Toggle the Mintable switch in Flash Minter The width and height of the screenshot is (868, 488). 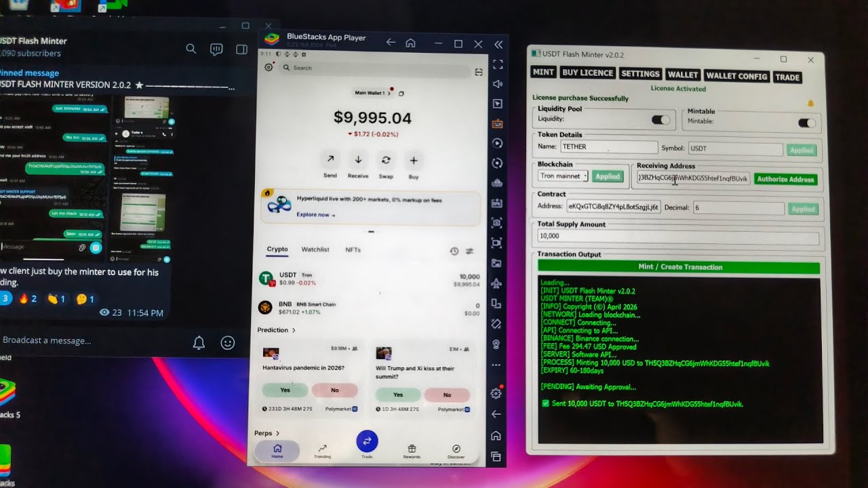807,123
